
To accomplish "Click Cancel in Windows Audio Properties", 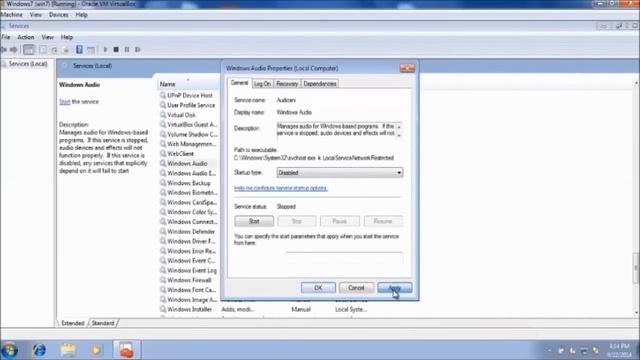I will coord(356,288).
